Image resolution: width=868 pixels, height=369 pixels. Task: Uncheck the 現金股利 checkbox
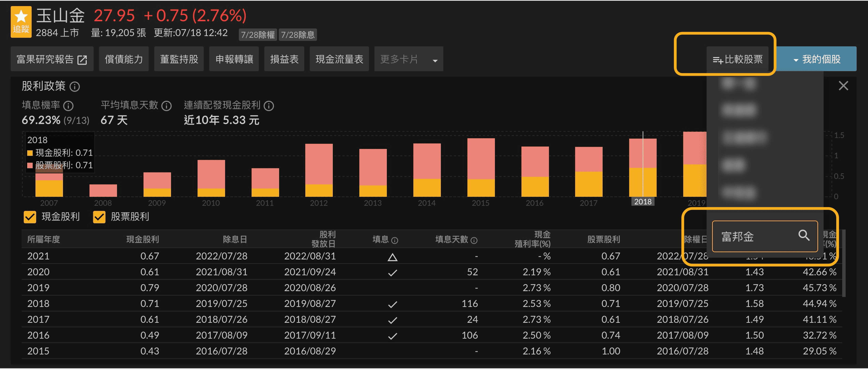tap(30, 217)
